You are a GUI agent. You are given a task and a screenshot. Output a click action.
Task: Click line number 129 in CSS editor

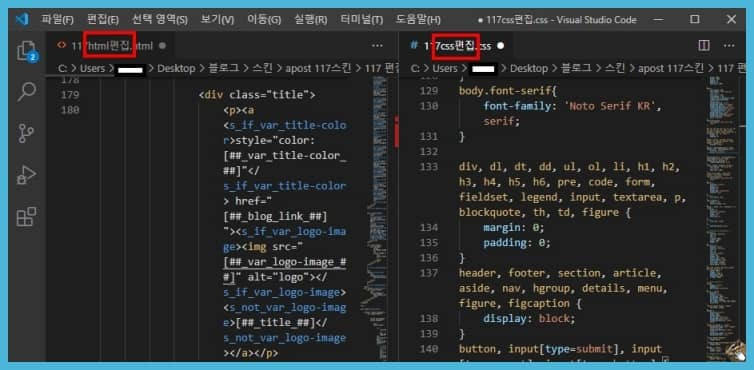[x=429, y=91]
